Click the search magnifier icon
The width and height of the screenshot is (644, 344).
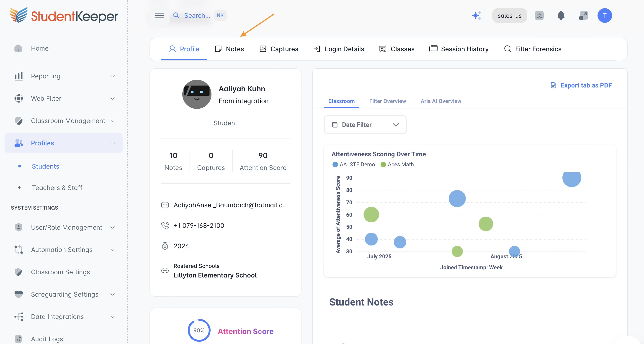click(176, 15)
